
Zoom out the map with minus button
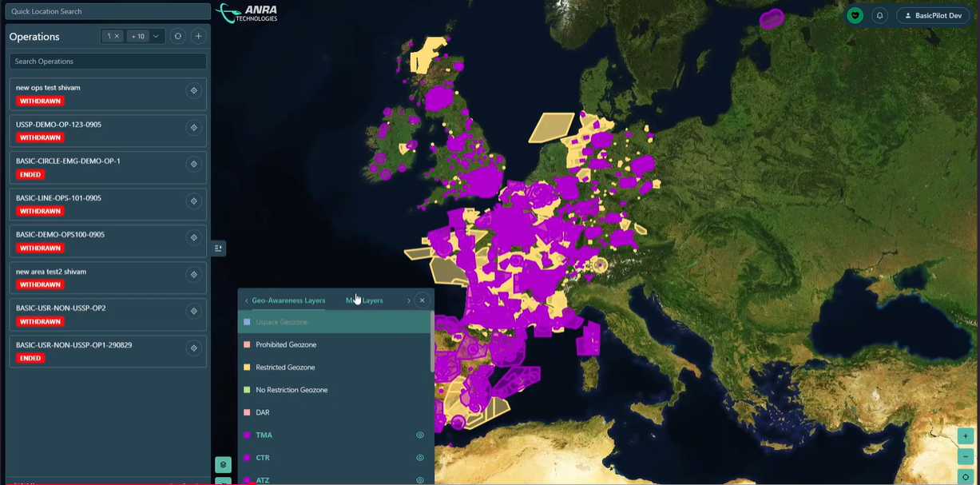tap(966, 457)
